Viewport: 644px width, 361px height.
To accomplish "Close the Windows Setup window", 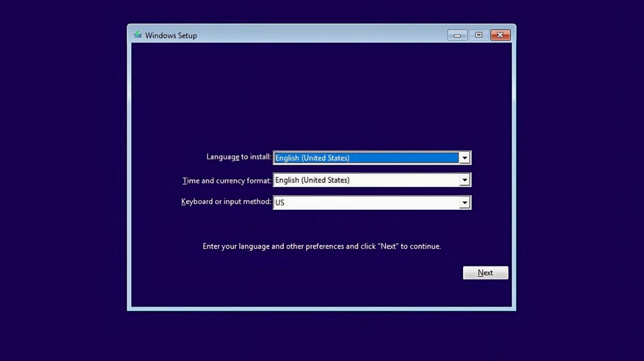I will 500,35.
